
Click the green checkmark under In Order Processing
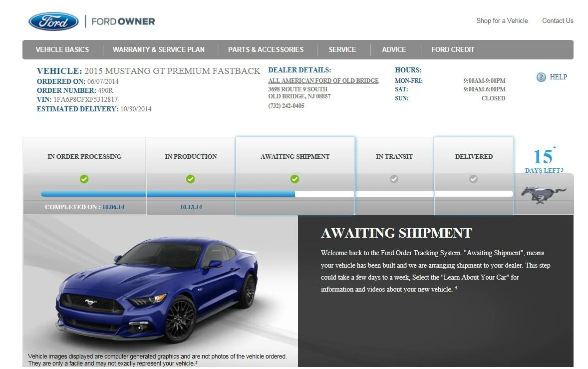pyautogui.click(x=84, y=179)
